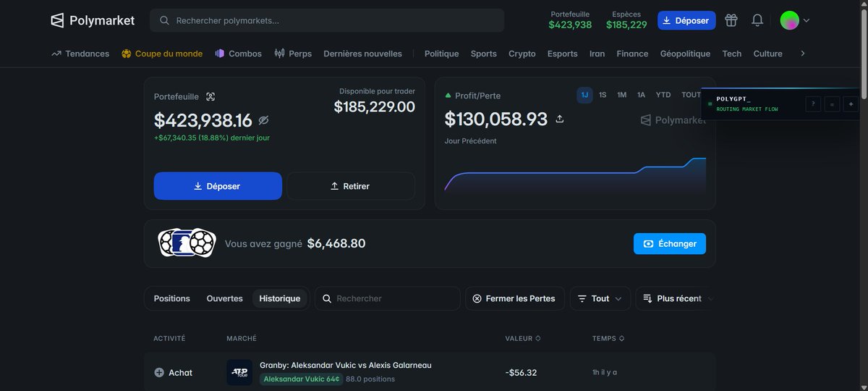Click the large Déposer button in portfolio card

(218, 186)
